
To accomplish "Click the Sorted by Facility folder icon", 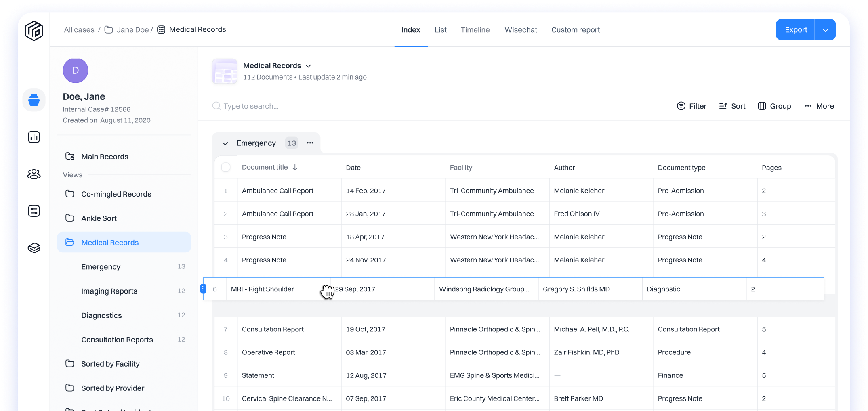I will point(70,363).
